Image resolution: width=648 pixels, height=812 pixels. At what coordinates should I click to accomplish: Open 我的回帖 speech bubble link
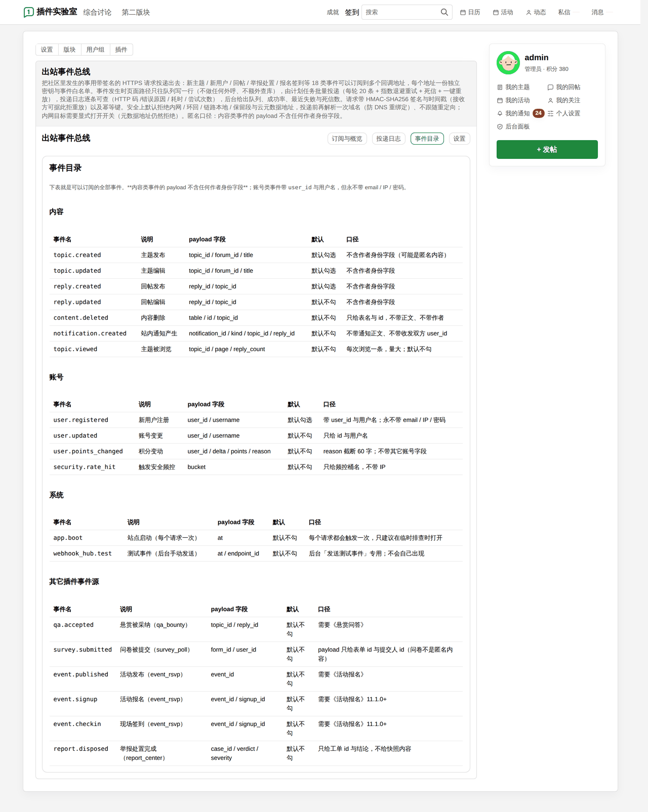(x=564, y=87)
